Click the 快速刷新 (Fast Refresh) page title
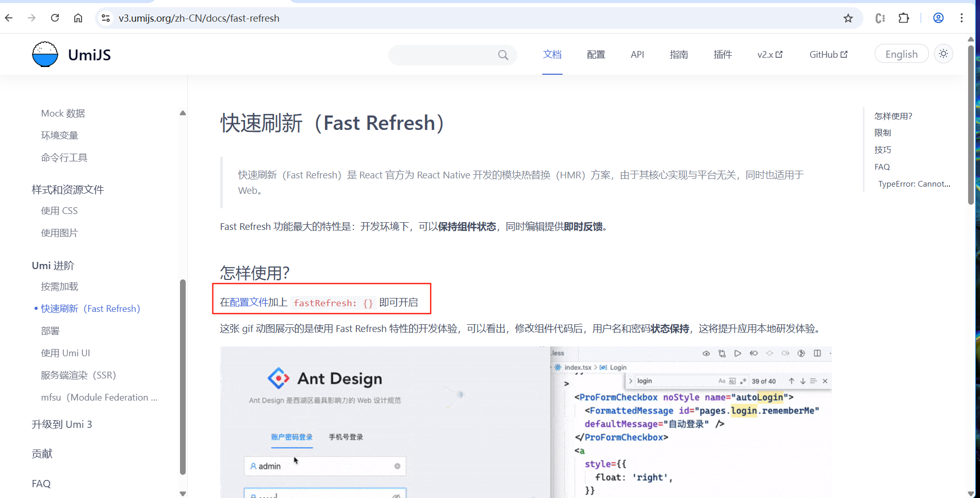 (333, 123)
